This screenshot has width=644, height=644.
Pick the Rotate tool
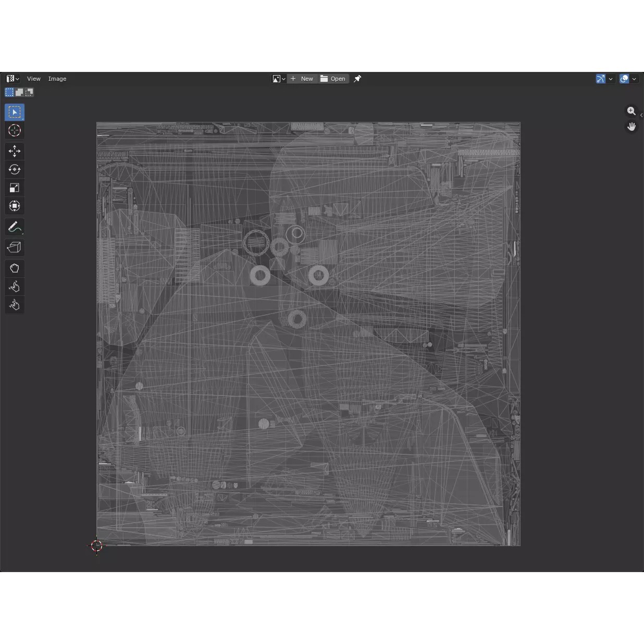(x=15, y=169)
